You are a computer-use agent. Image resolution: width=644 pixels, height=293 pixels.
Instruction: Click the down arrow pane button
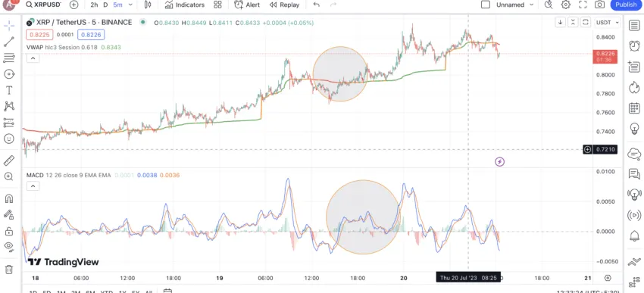pyautogui.click(x=560, y=22)
